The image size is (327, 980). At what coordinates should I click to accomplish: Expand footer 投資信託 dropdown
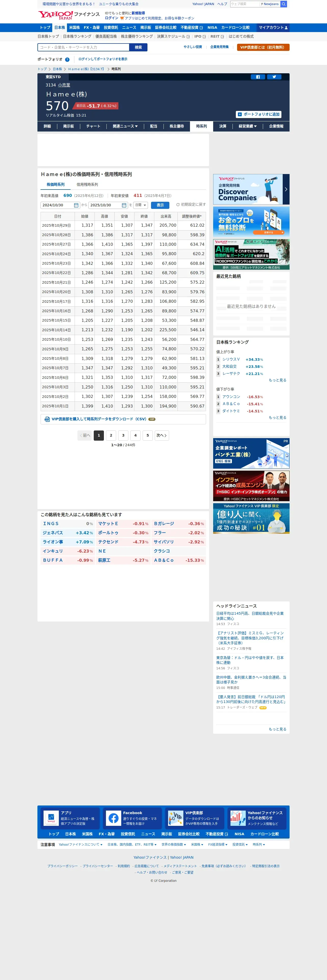(x=240, y=845)
